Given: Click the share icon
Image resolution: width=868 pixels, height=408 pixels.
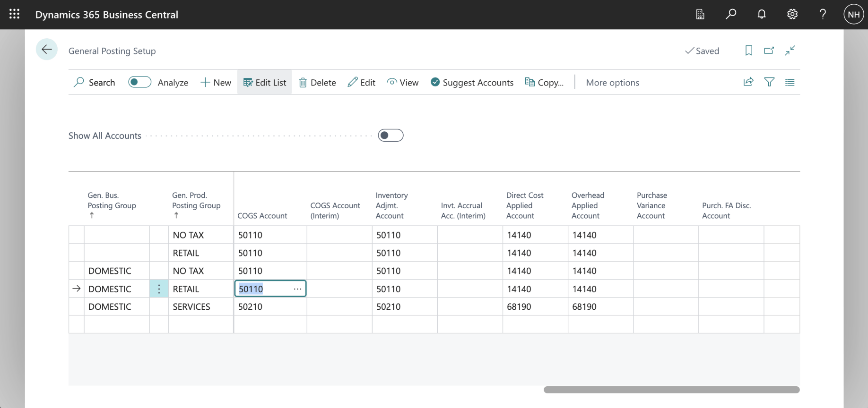Looking at the screenshot, I should 748,82.
